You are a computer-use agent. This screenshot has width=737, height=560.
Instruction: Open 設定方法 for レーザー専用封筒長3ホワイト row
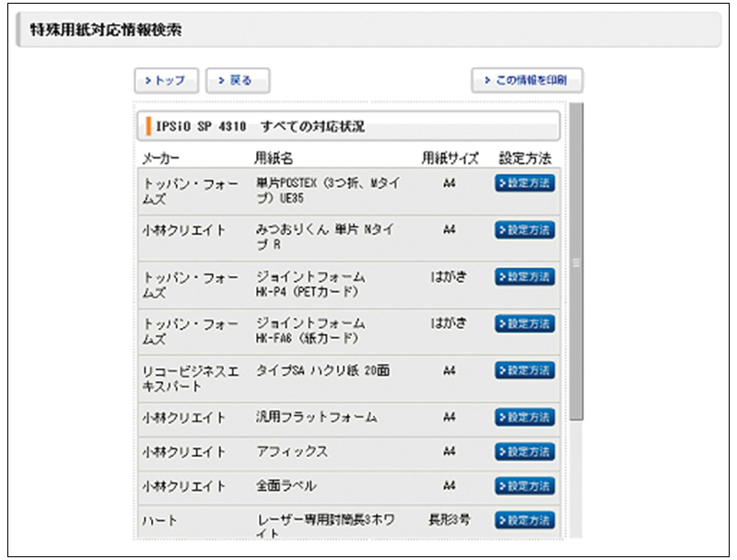pyautogui.click(x=525, y=520)
